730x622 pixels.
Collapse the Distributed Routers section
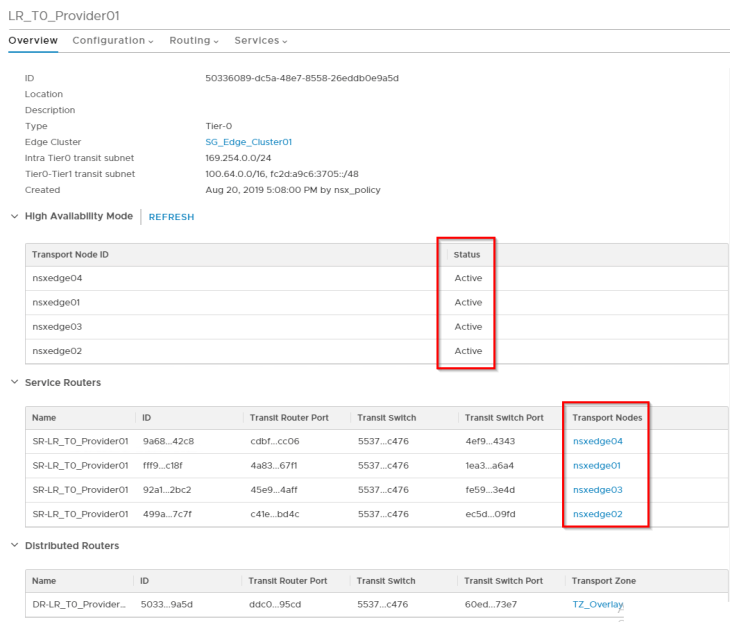pos(14,546)
